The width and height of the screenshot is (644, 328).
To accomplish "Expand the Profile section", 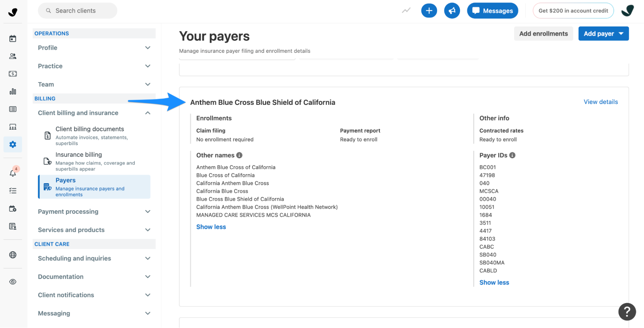I will point(94,48).
